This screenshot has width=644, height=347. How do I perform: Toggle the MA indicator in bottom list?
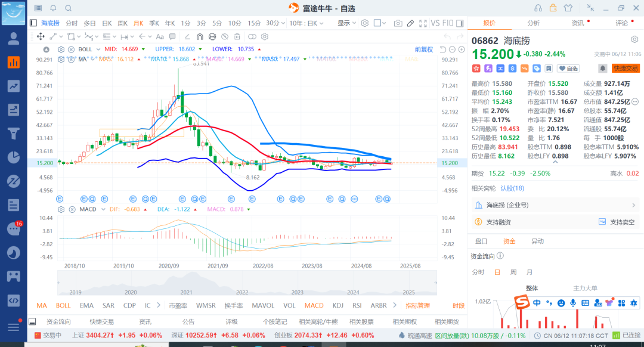pyautogui.click(x=42, y=305)
